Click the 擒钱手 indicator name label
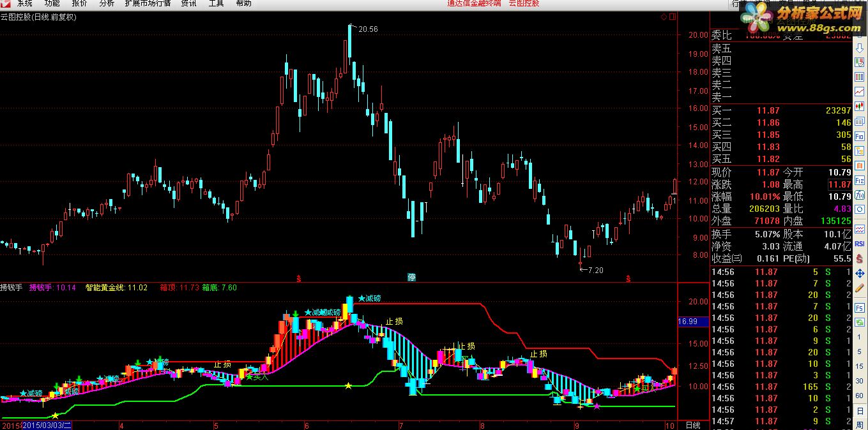Image resolution: width=868 pixels, height=430 pixels. 11,288
